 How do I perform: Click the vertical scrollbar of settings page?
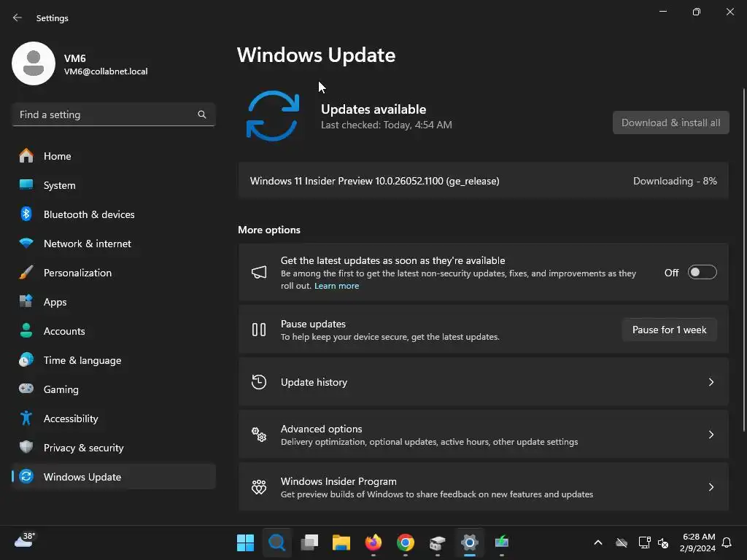[744, 260]
